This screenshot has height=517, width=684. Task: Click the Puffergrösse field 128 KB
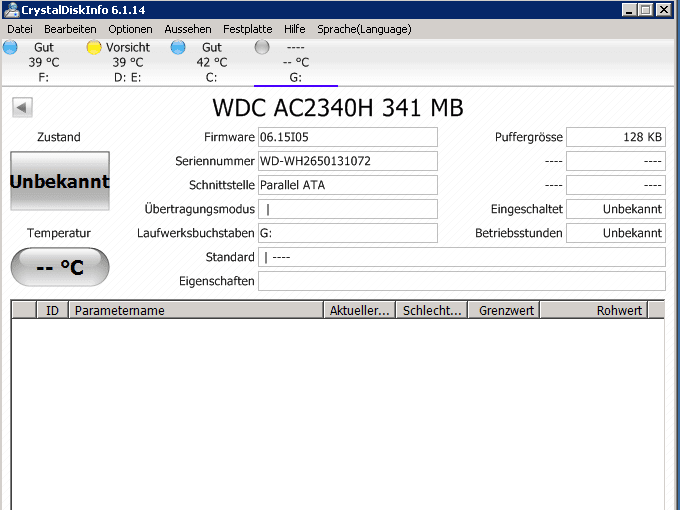pyautogui.click(x=616, y=137)
